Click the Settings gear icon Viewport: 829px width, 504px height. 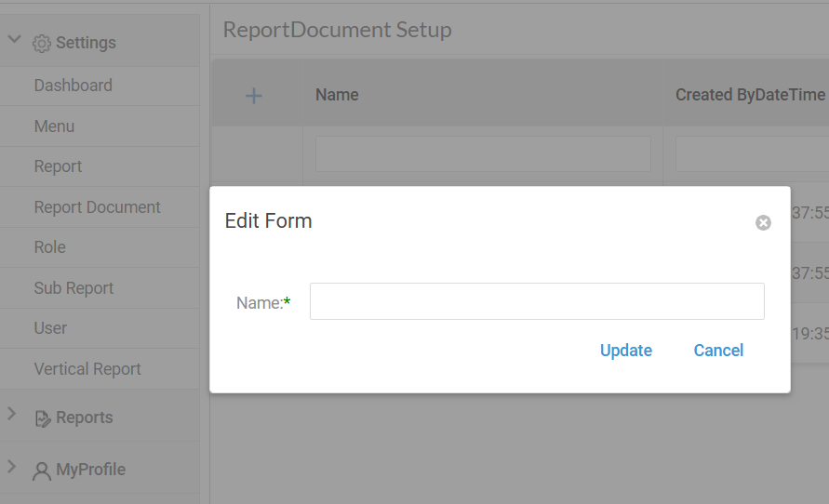42,44
